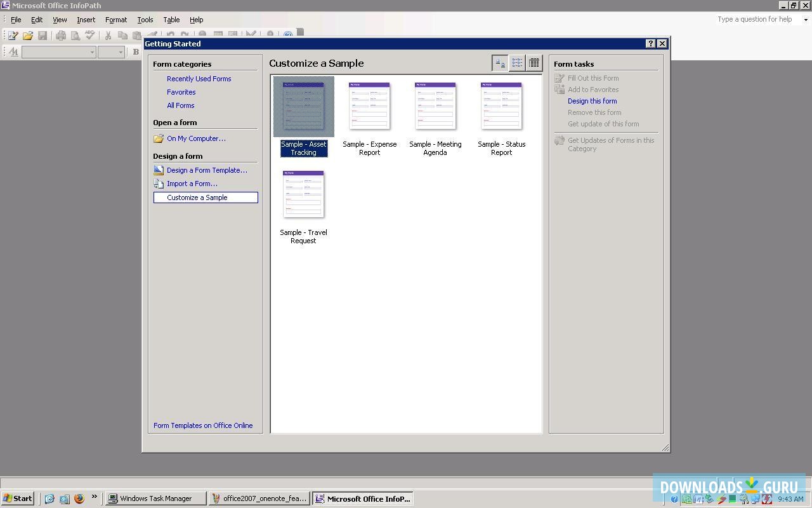Open the font name dropdown
The image size is (812, 508).
click(x=92, y=52)
